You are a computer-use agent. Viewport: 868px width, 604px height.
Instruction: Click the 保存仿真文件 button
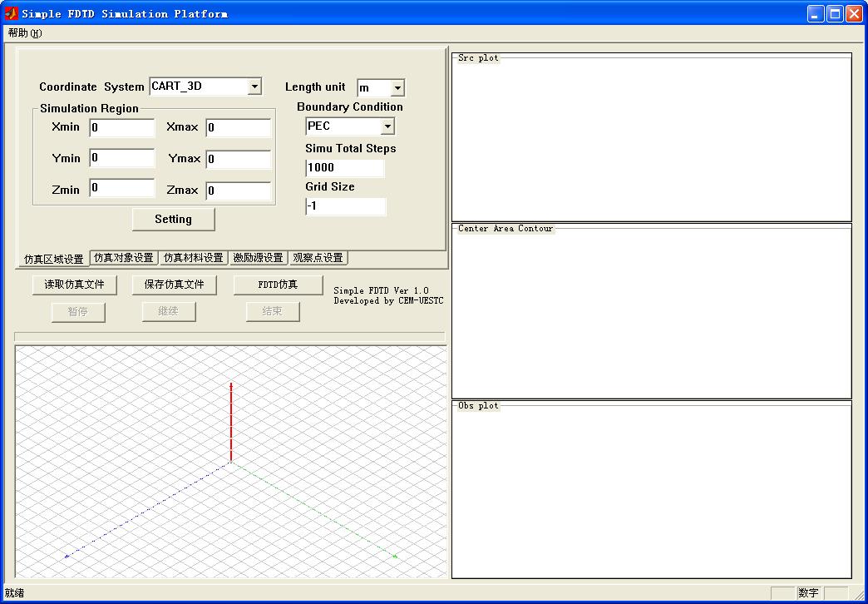pos(174,285)
